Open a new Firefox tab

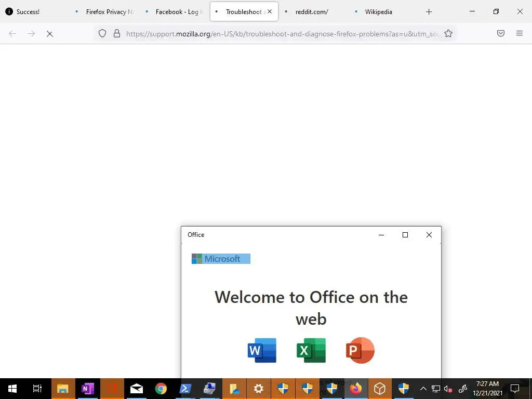coord(429,11)
